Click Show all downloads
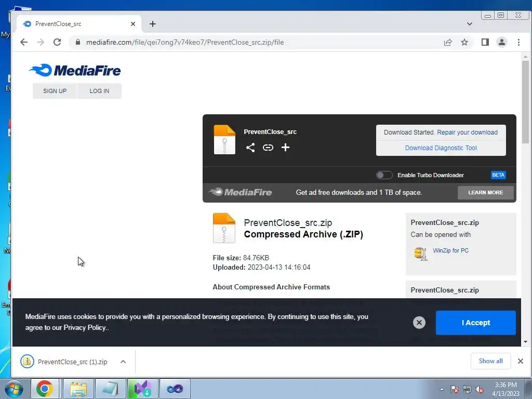The image size is (532, 399). [490, 361]
